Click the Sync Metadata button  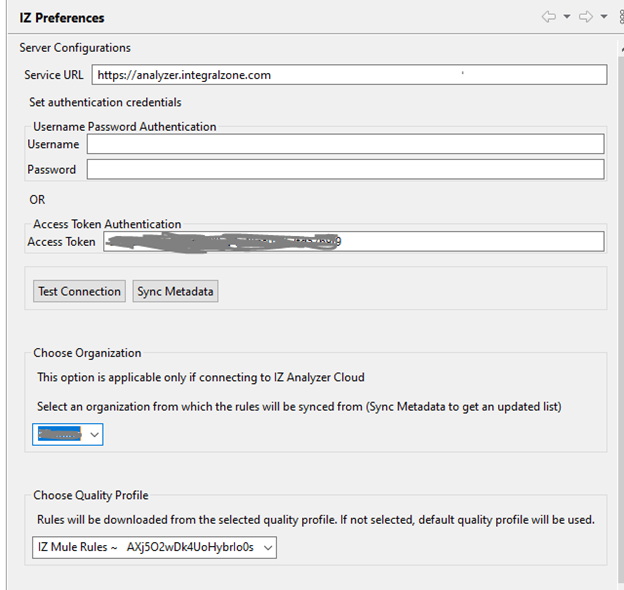(x=176, y=292)
